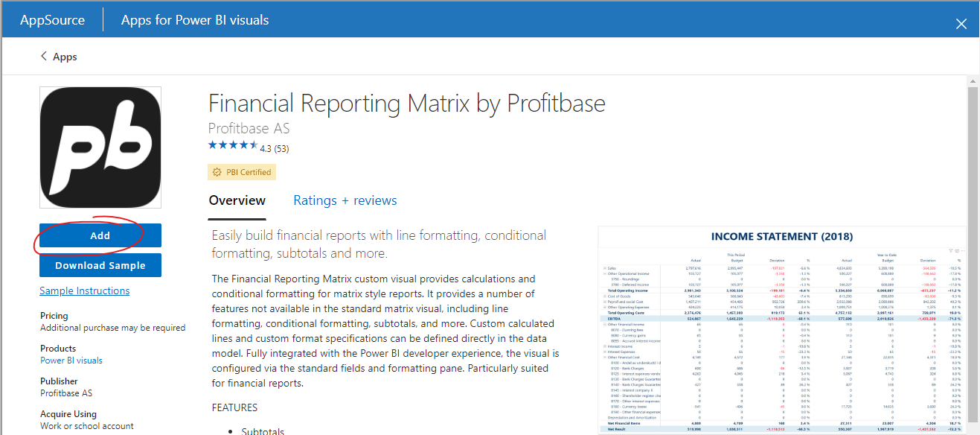This screenshot has width=980, height=435.
Task: Click the Download Sample button
Action: coord(100,264)
